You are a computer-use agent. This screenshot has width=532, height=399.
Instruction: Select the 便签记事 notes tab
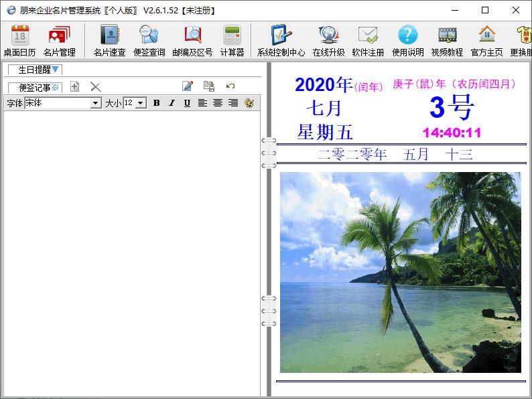[34, 87]
